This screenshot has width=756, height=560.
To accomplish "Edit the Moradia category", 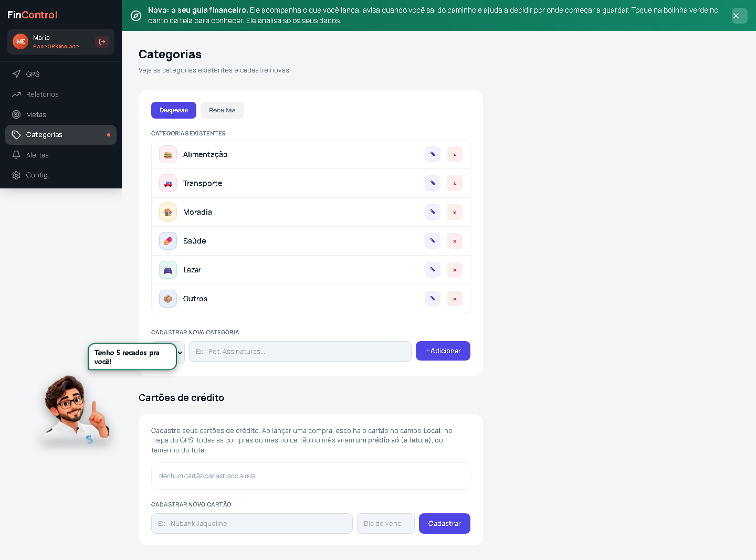I will [433, 212].
